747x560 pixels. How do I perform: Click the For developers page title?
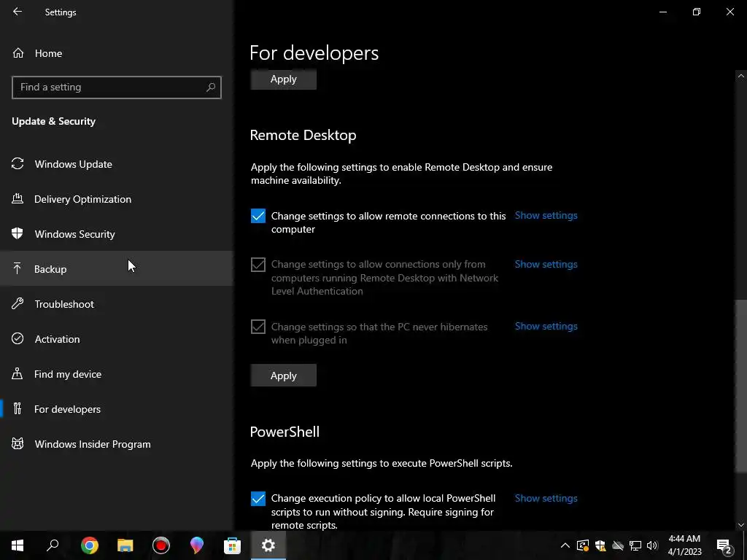[x=314, y=52]
